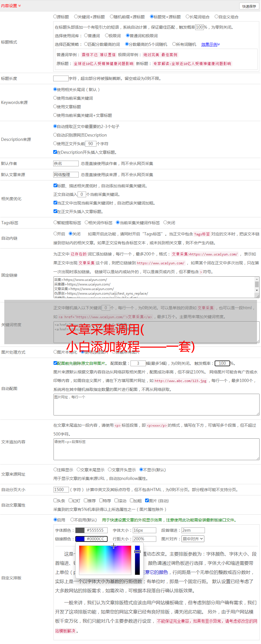The image size is (261, 644).
Task: Toggle 在正文开头插入文章标题 checkbox
Action: (56, 211)
